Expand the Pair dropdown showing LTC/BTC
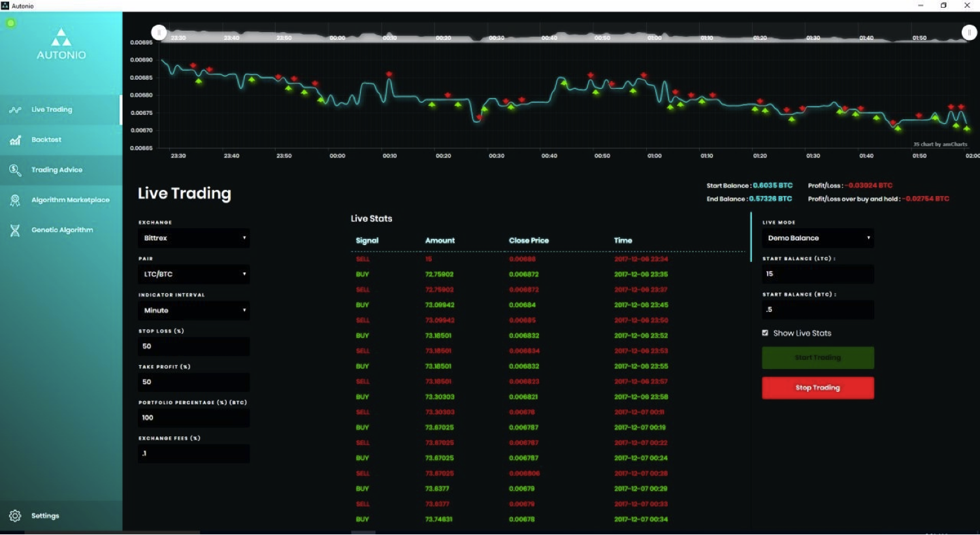Viewport: 980px width, 535px height. (193, 274)
